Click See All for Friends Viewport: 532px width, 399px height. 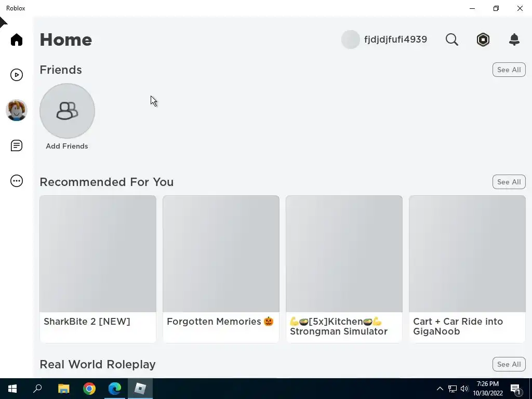point(509,70)
